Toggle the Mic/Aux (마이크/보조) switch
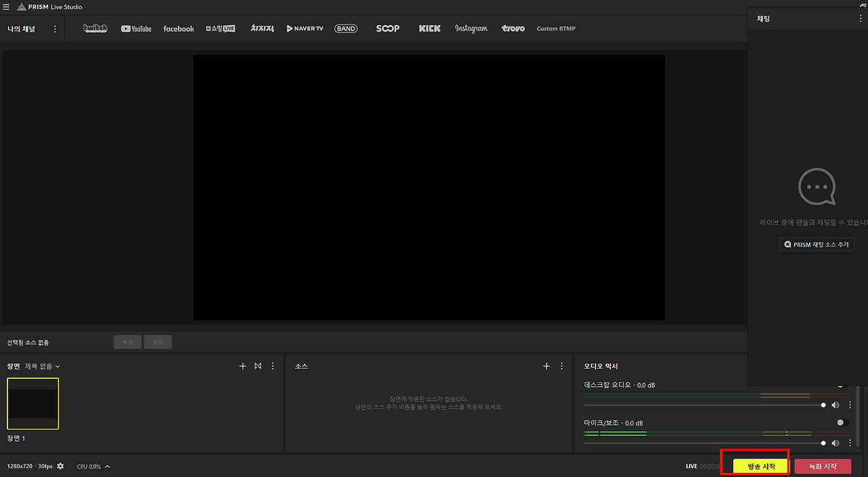Screen dimensions: 868x477 (842, 422)
